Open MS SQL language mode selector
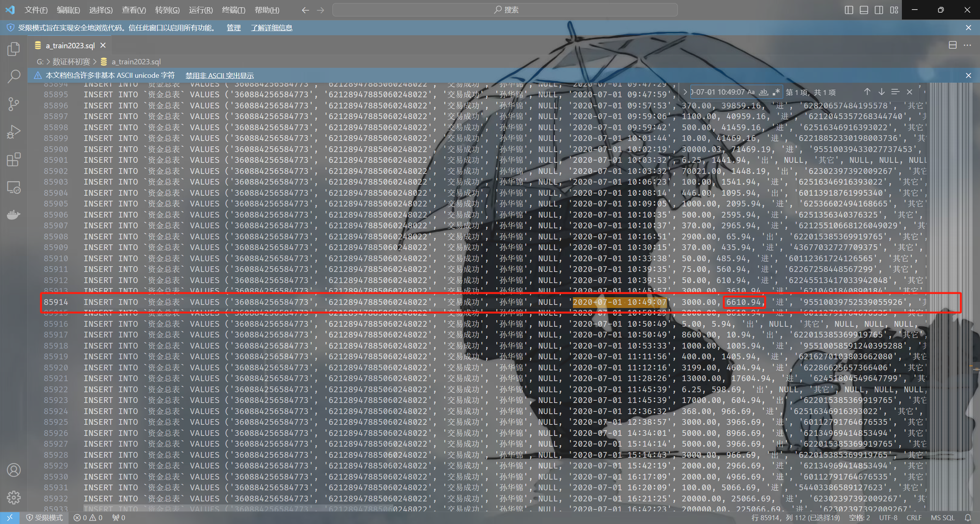 point(942,518)
